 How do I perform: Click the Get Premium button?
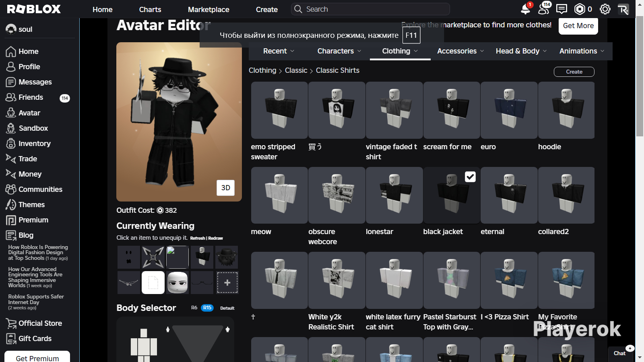click(37, 357)
